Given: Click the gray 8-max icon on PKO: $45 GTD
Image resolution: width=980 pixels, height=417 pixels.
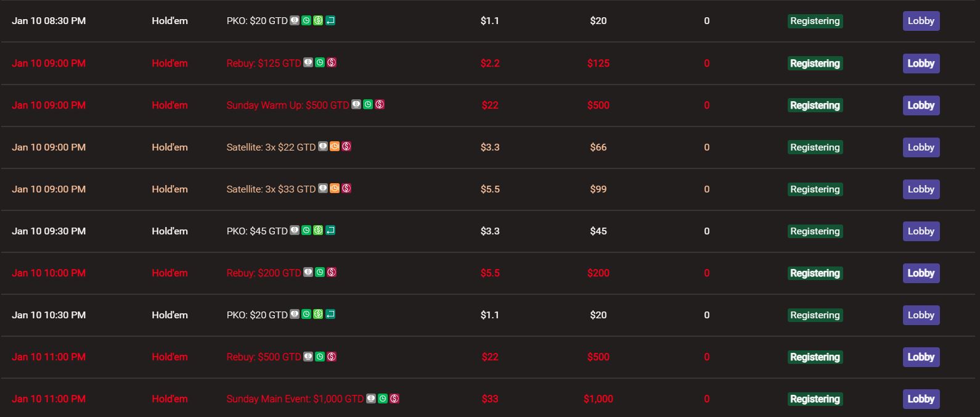Looking at the screenshot, I should pyautogui.click(x=295, y=230).
